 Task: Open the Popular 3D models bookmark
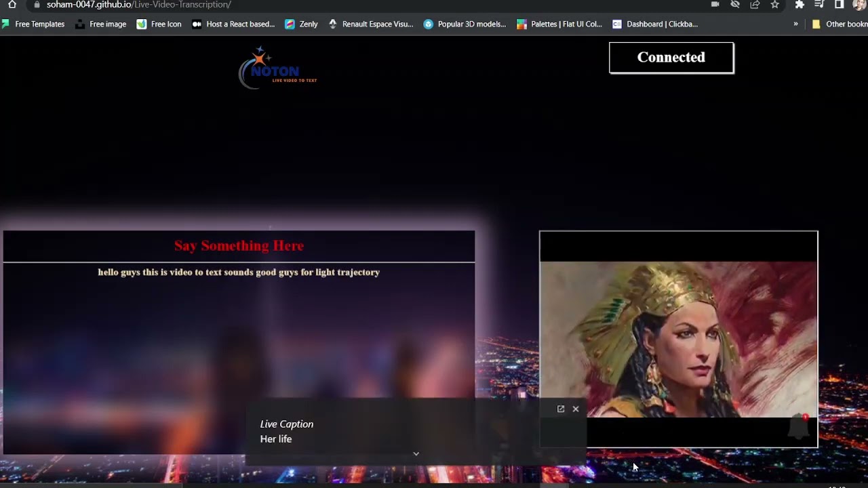pyautogui.click(x=465, y=24)
